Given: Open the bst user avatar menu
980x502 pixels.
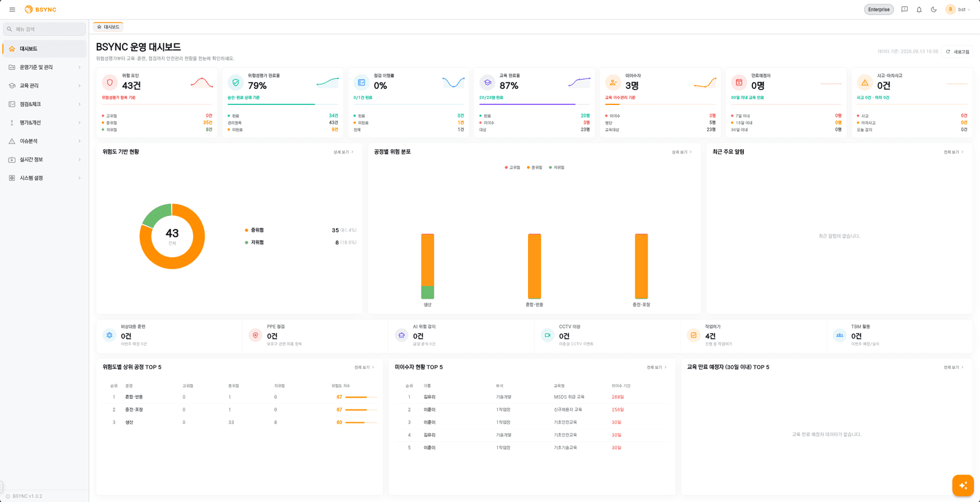Looking at the screenshot, I should pos(959,10).
